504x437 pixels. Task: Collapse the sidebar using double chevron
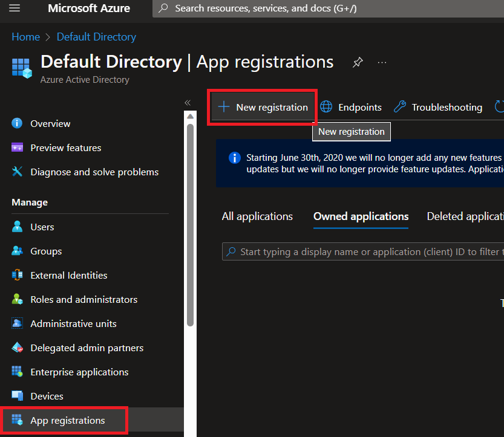click(x=188, y=103)
